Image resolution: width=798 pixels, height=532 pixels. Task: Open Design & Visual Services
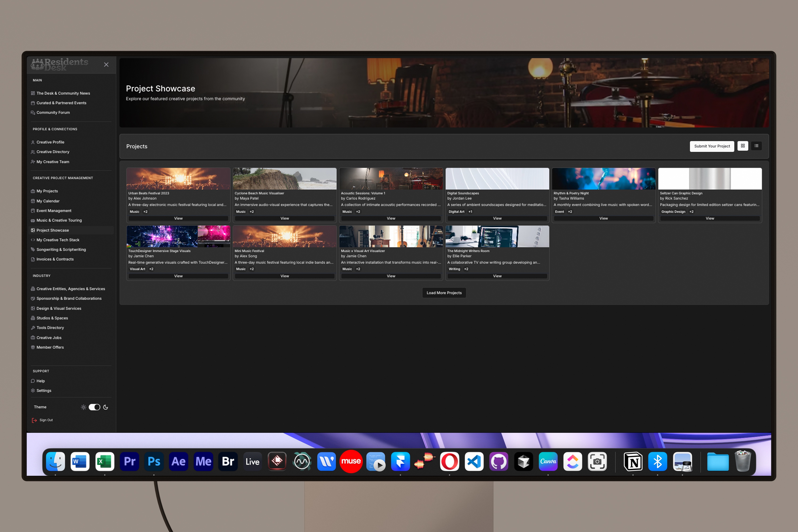click(59, 308)
